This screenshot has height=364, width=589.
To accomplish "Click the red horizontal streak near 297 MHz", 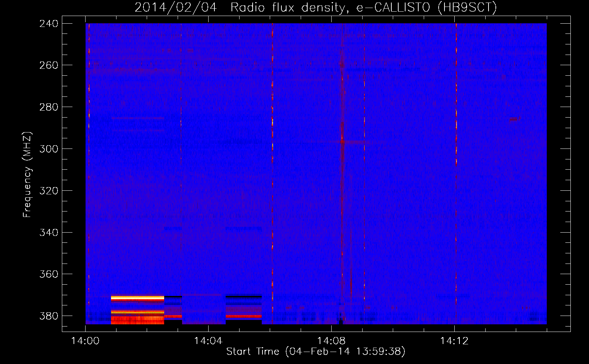I will [x=353, y=142].
